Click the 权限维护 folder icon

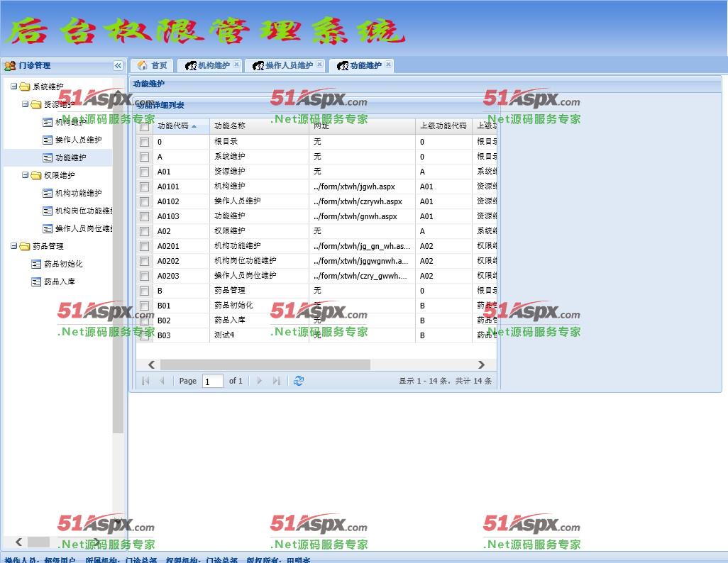[x=36, y=175]
